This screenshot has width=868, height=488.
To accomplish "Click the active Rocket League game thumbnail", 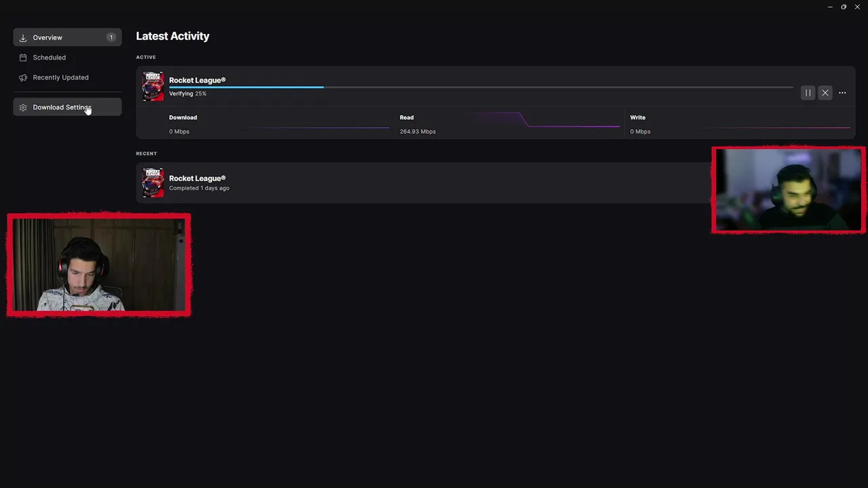I will (153, 87).
